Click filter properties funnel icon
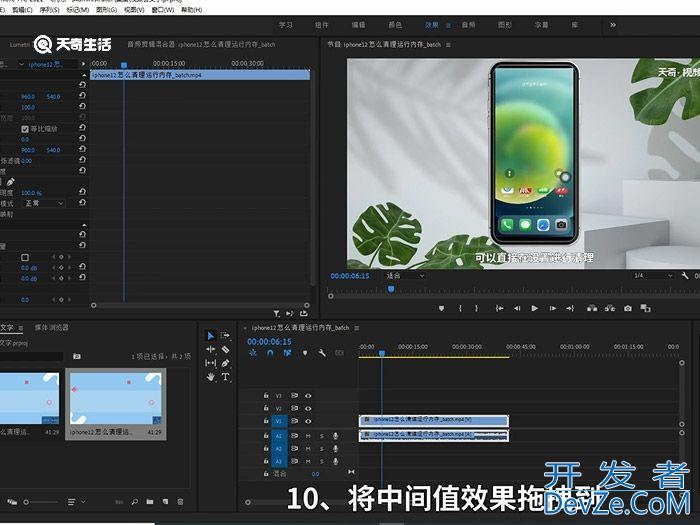This screenshot has width=700, height=525. (276, 314)
